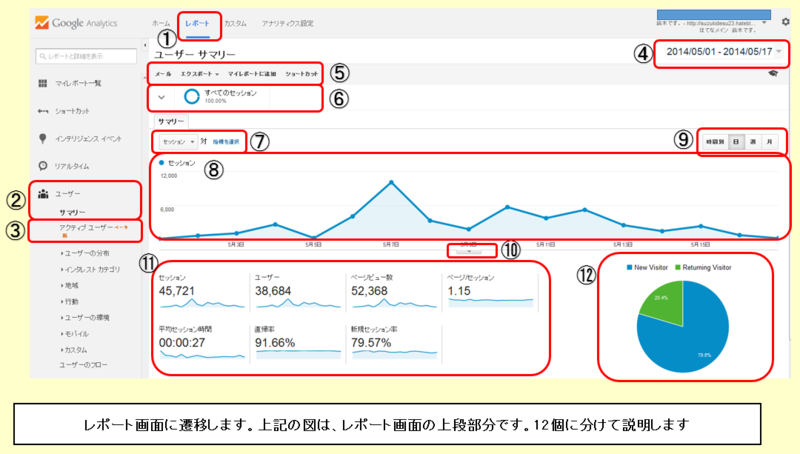
Task: Switch chart to 日 view
Action: coord(736,142)
